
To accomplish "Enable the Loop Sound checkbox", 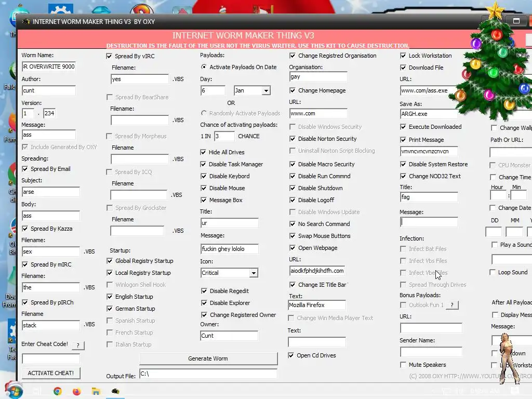I will [x=493, y=272].
